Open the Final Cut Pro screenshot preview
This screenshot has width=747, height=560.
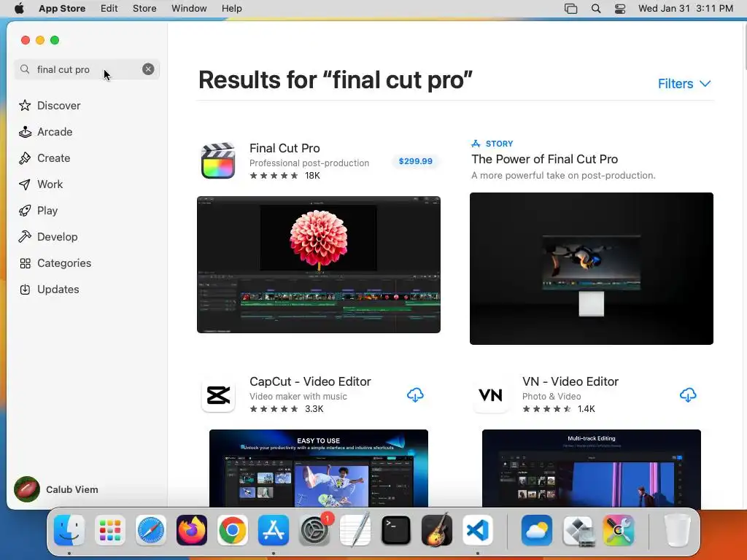(x=319, y=264)
